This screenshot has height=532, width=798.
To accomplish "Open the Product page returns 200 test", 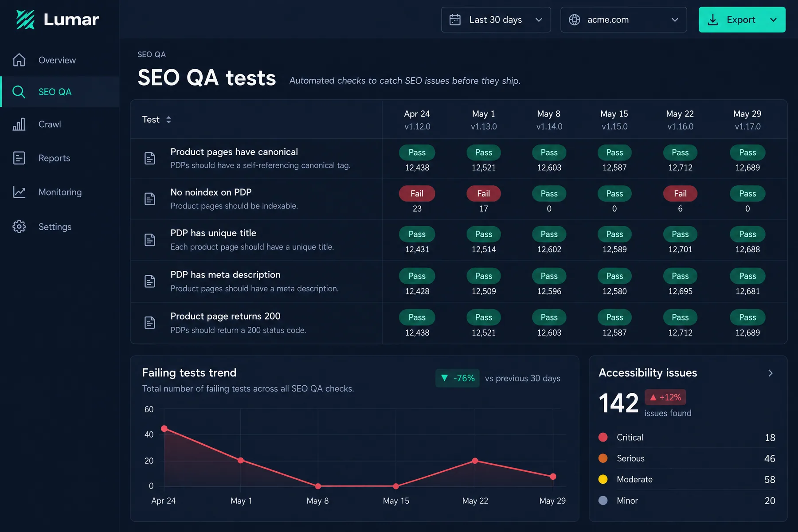I will (x=225, y=316).
